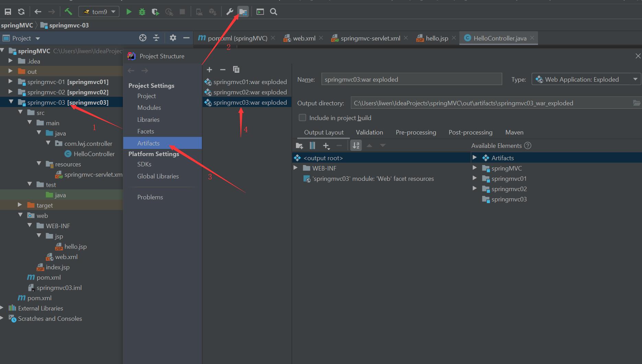Add a new artifact with plus icon
Image resolution: width=642 pixels, height=364 pixels.
(x=209, y=70)
